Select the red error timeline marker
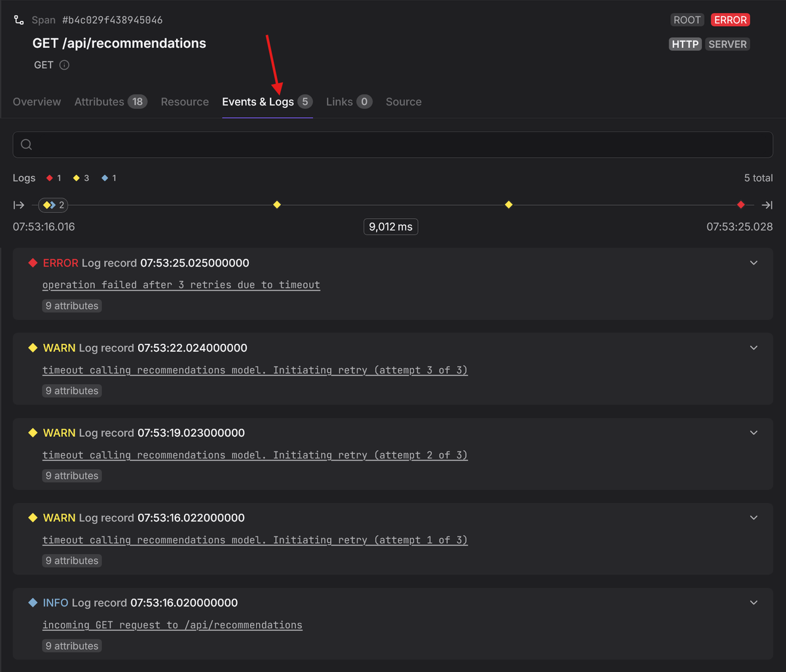 [741, 205]
